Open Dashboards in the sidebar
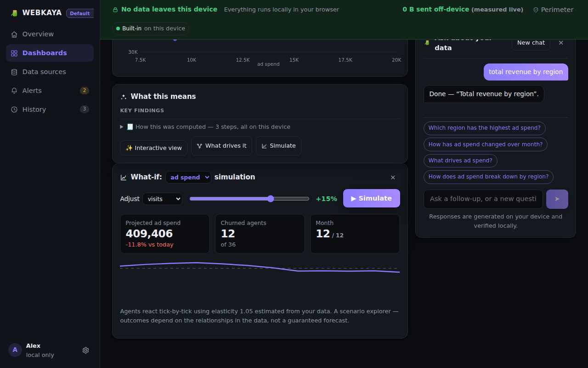Viewport: 588px width, 368px height. pyautogui.click(x=50, y=53)
